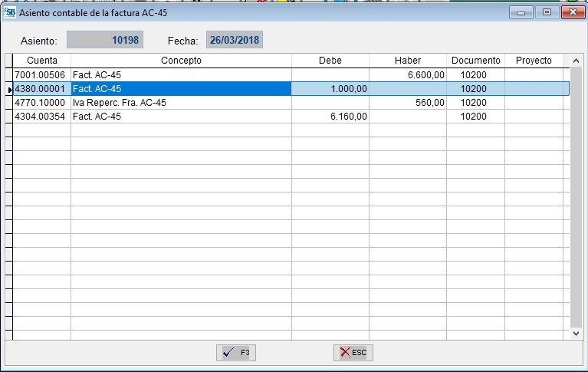Click the Asiento number field 10198
The image size is (588, 372).
104,40
